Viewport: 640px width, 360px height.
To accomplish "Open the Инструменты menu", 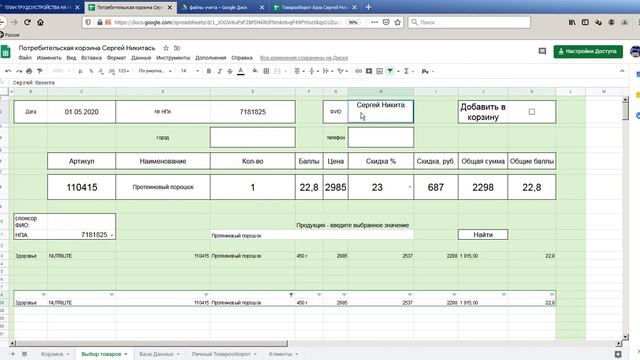I will pos(173,58).
